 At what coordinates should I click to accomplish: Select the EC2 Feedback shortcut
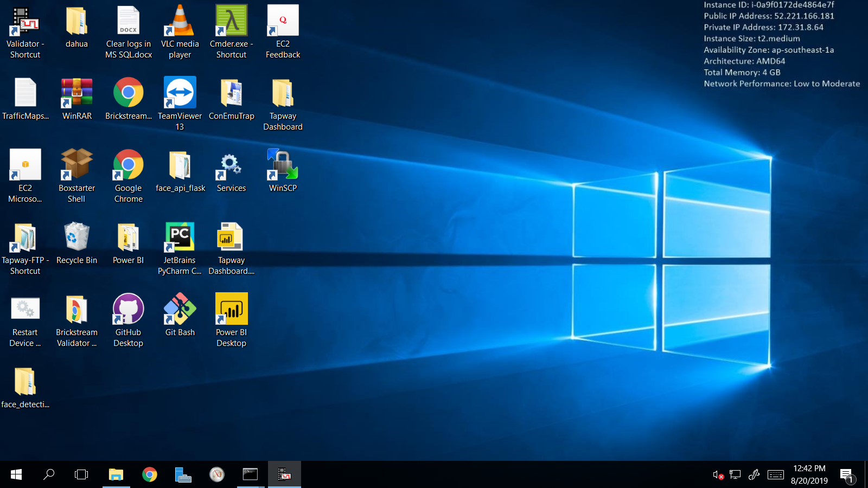pyautogui.click(x=283, y=33)
